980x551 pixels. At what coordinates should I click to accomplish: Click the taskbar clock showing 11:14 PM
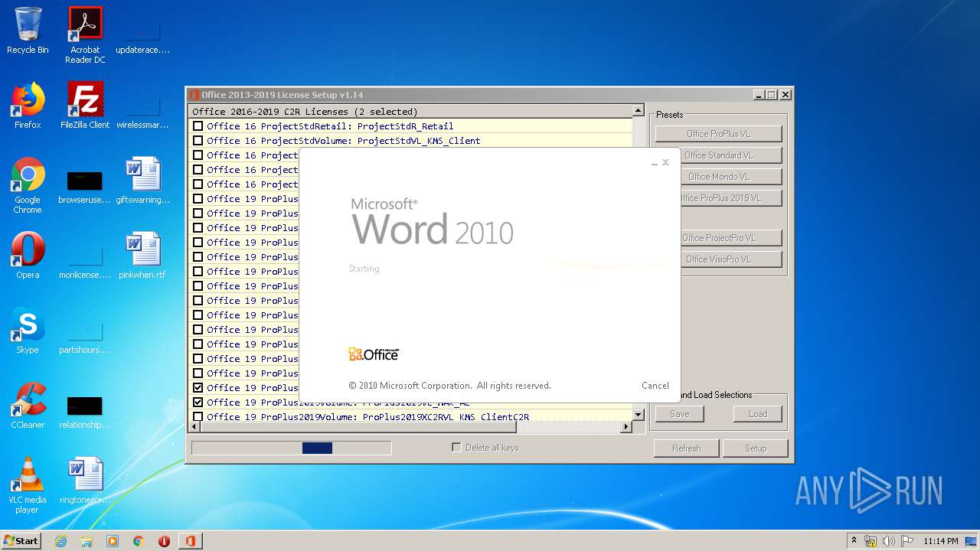pyautogui.click(x=940, y=541)
